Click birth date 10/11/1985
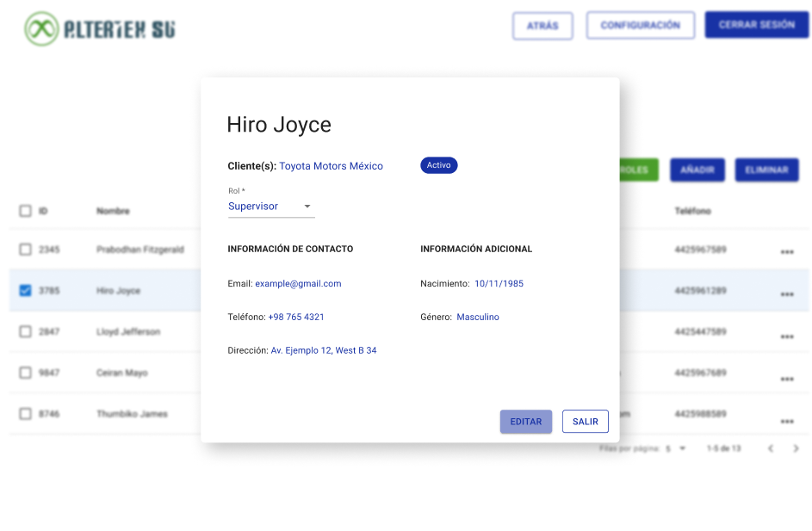 pyautogui.click(x=499, y=284)
